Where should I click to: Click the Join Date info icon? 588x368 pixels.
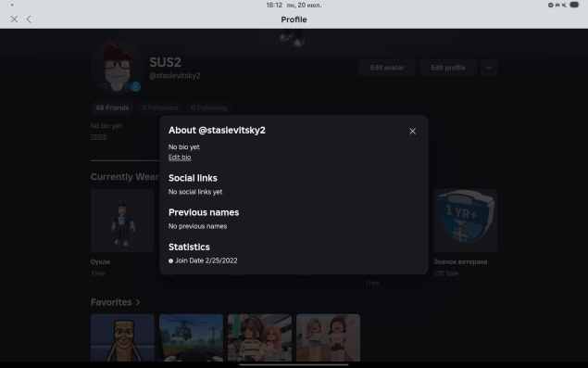point(170,261)
